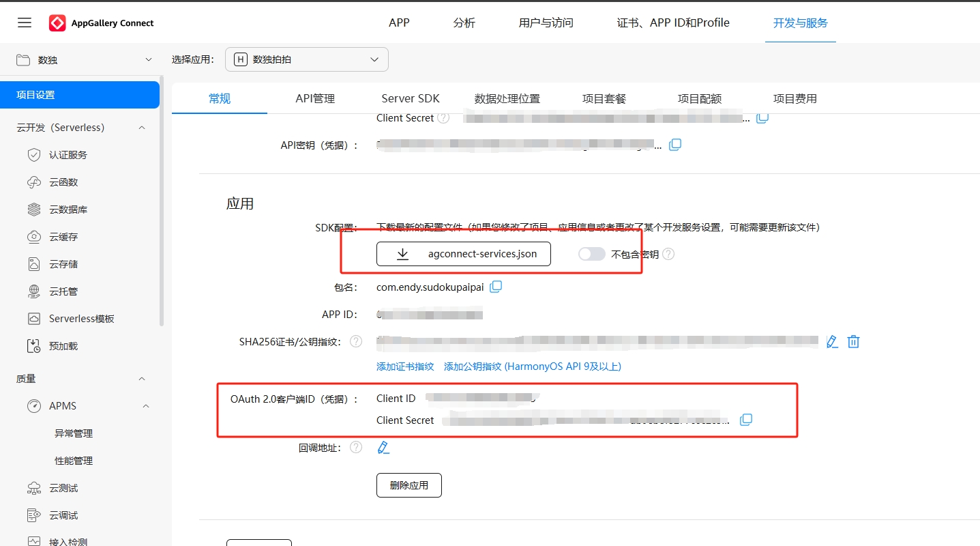Select 项目设置 in the sidebar
This screenshot has width=980, height=546.
coord(80,95)
